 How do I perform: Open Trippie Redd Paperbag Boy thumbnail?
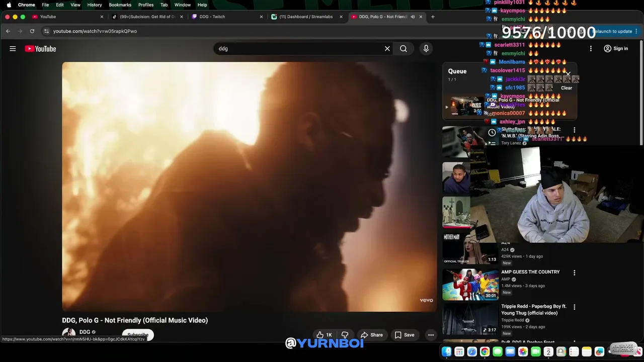[470, 319]
